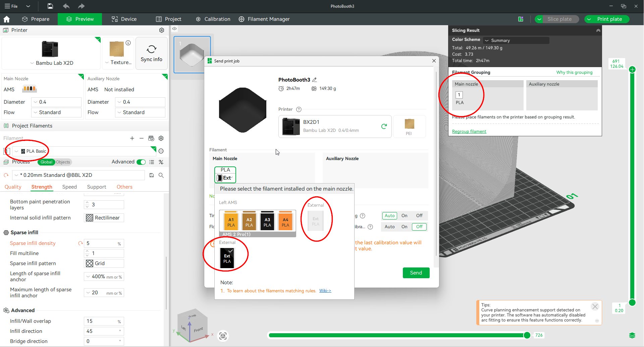Open the Wiki link
The image size is (644, 347).
325,291
